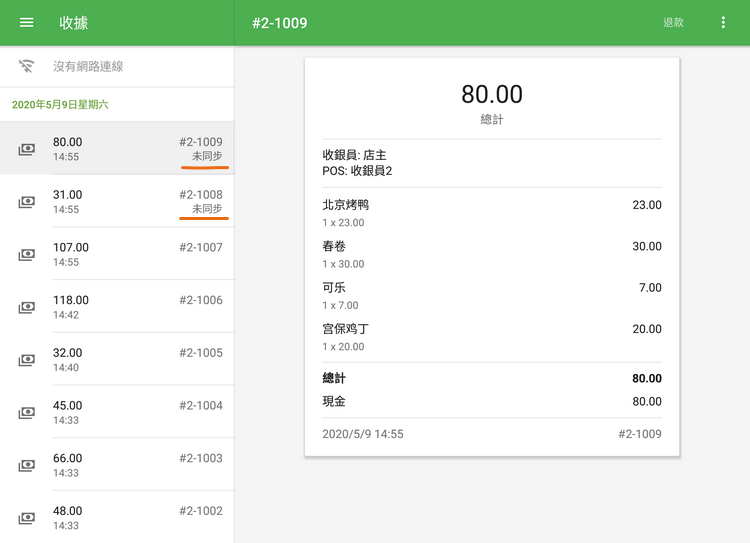Screen dimensions: 750x543
Task: Click receipt number #2-1002
Action: 201,510
